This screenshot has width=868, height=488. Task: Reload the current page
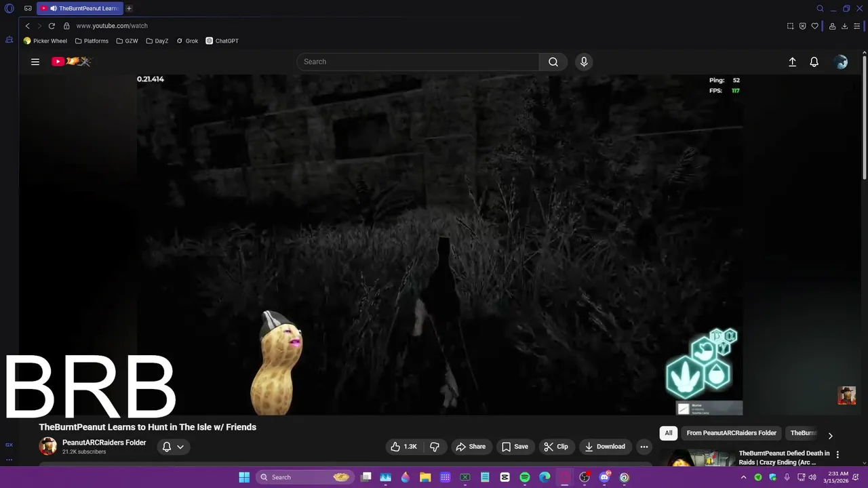point(52,26)
